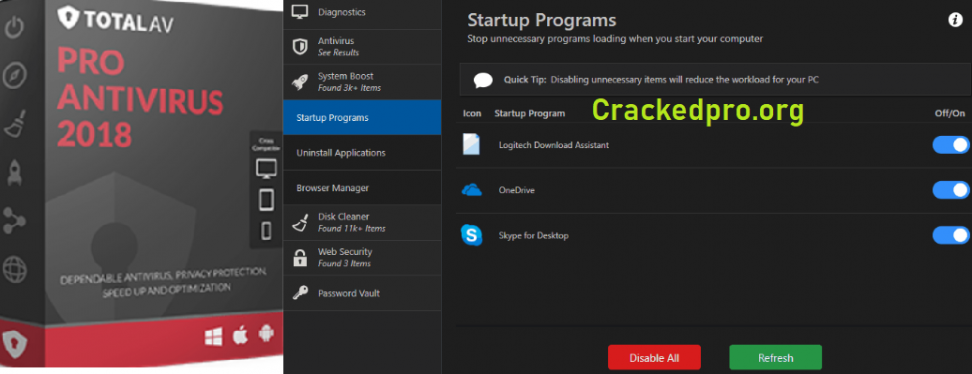This screenshot has width=972, height=374.
Task: Click the Password Vault key icon
Action: click(x=300, y=293)
